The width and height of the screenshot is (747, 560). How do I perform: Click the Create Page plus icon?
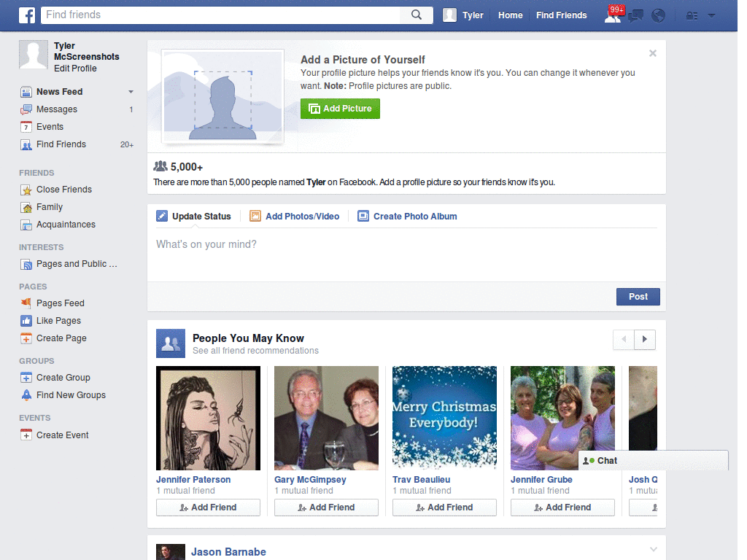pos(26,338)
